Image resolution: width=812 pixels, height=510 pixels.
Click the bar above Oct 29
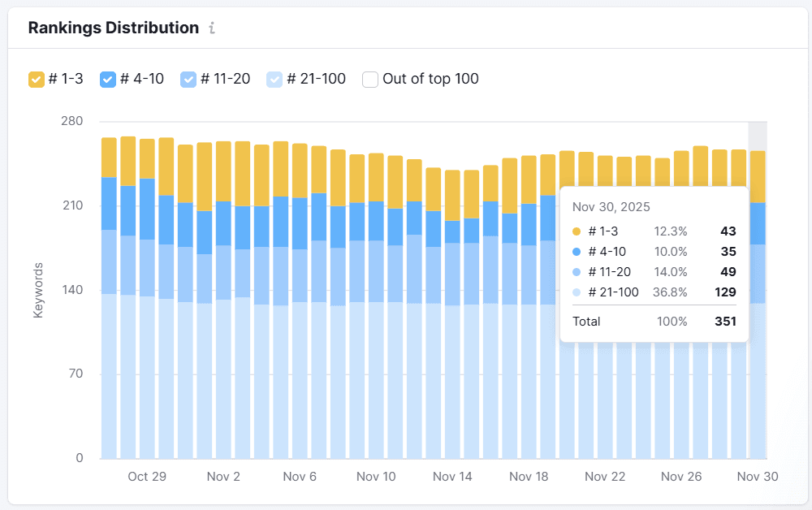click(x=147, y=299)
